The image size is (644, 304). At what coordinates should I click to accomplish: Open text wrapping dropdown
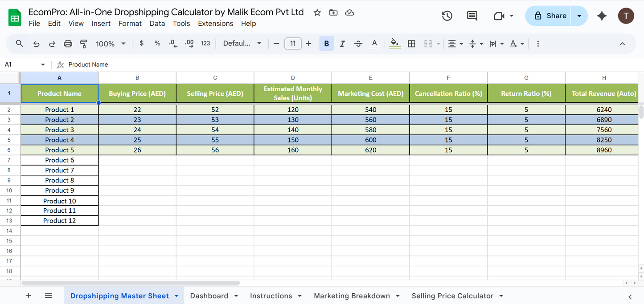[x=496, y=44]
